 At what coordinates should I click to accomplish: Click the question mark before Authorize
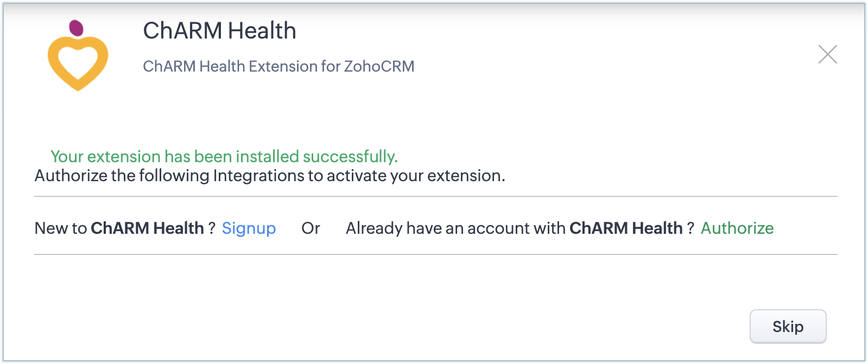coord(690,228)
